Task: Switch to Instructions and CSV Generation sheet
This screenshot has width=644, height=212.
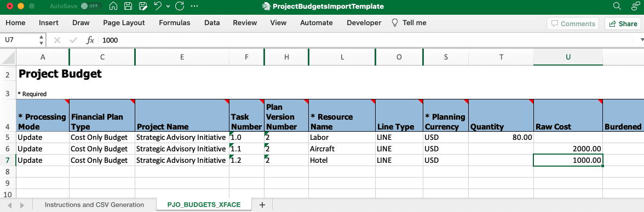Action: 94,204
